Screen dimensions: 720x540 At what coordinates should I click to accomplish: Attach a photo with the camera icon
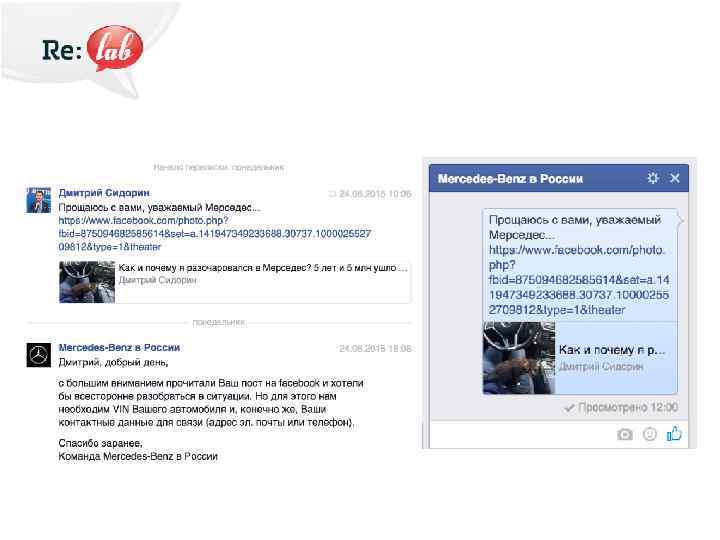(624, 434)
